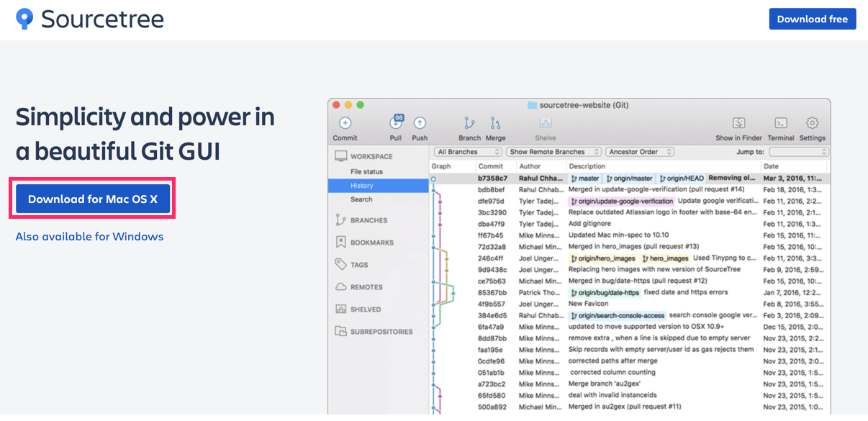
Task: Select commit 4f9b557 New Favicon
Action: (x=630, y=304)
